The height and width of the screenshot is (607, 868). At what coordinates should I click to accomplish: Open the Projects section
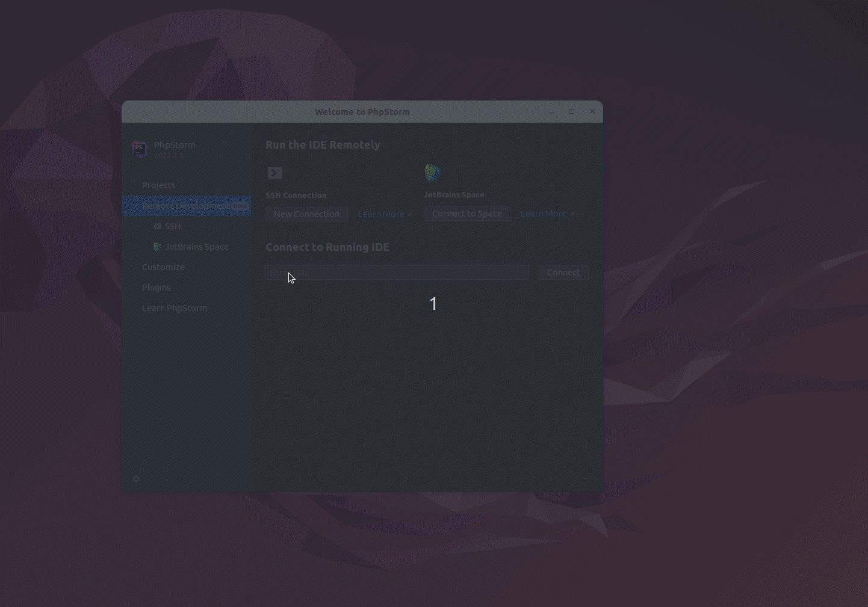click(159, 185)
